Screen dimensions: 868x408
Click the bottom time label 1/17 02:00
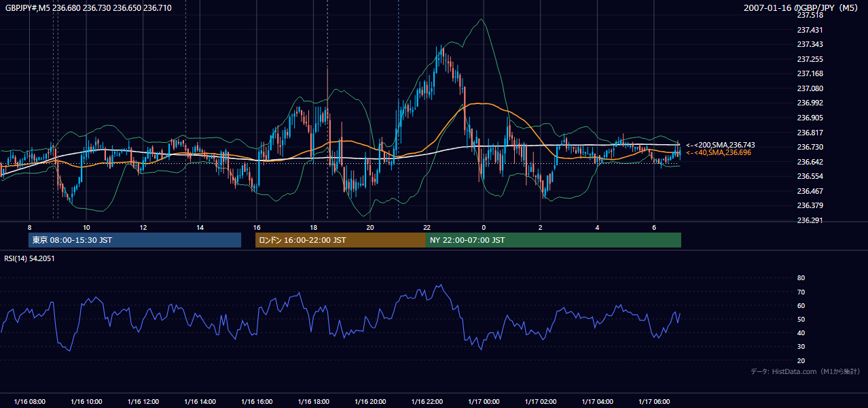click(540, 402)
